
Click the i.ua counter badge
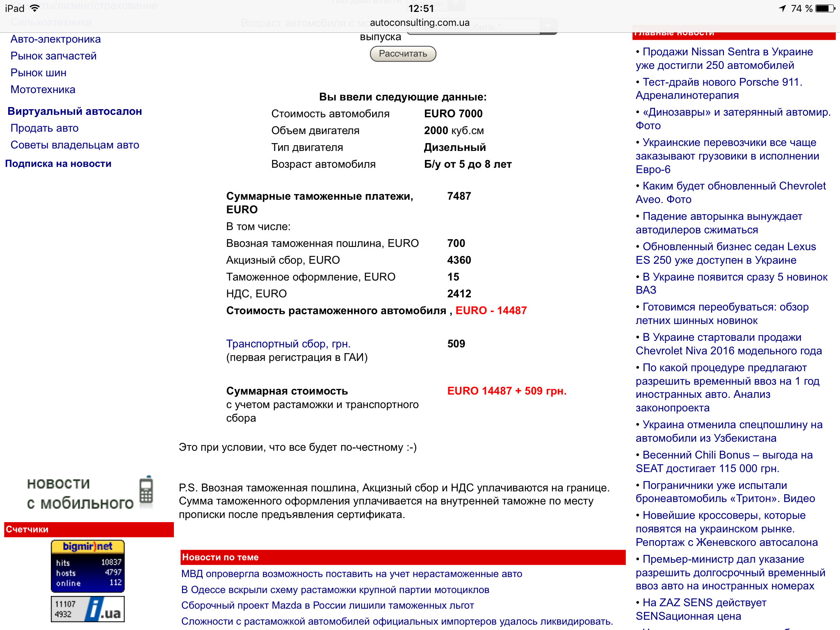tap(88, 609)
